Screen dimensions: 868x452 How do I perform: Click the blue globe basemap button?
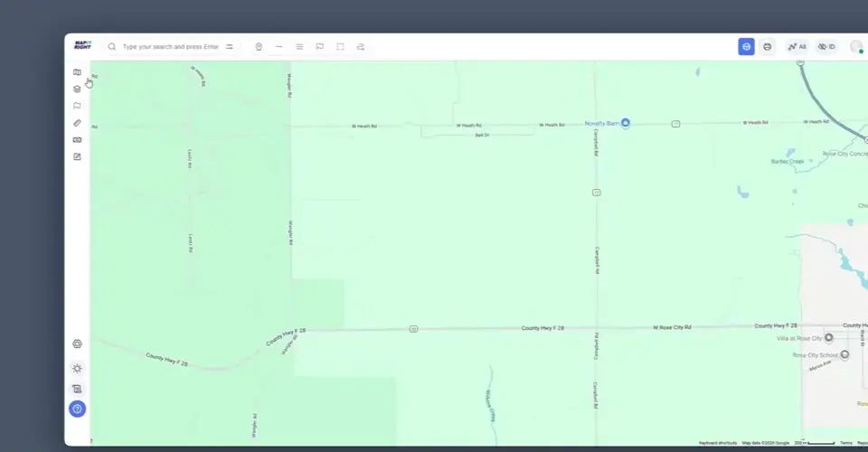(x=746, y=46)
